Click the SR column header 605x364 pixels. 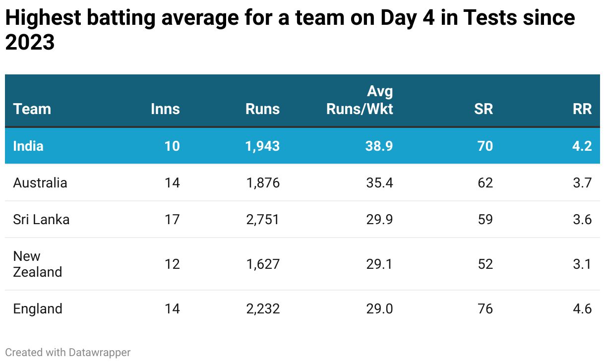click(x=484, y=109)
